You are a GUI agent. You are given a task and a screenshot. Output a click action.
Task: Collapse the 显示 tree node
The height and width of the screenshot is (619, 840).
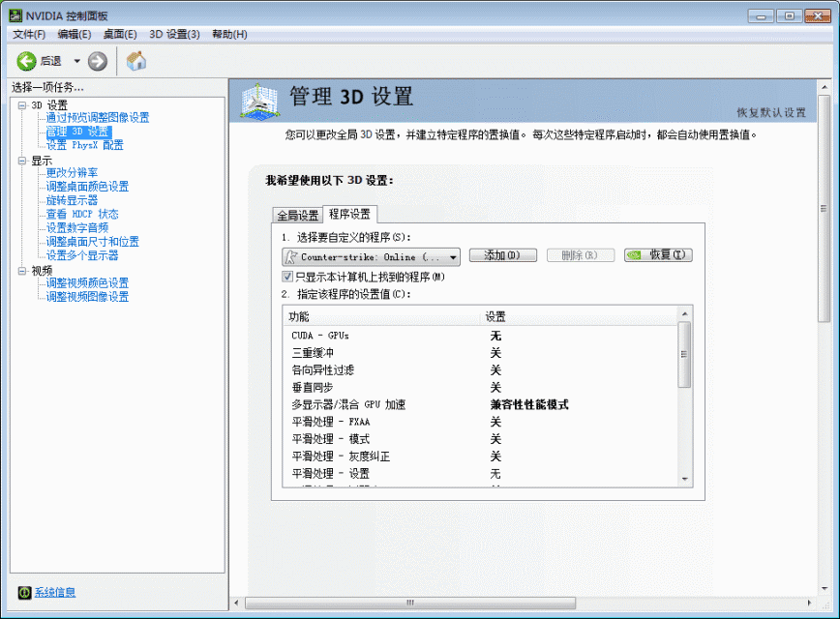pos(22,160)
